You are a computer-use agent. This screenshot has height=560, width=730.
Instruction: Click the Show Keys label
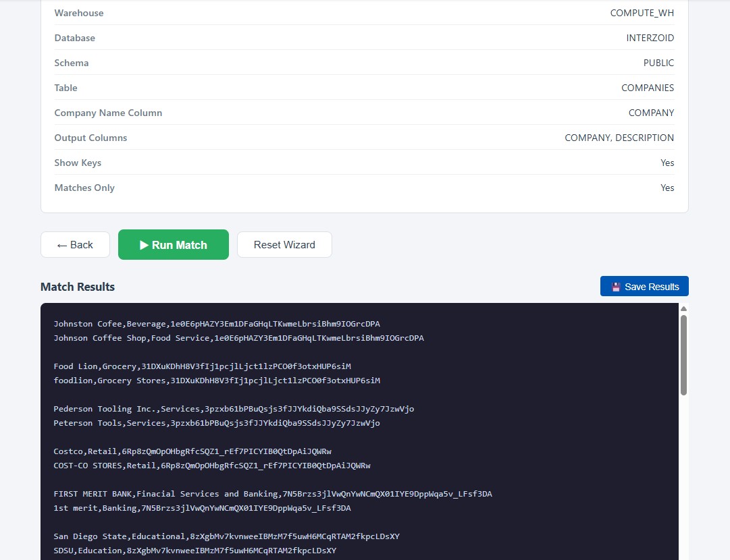pos(78,163)
